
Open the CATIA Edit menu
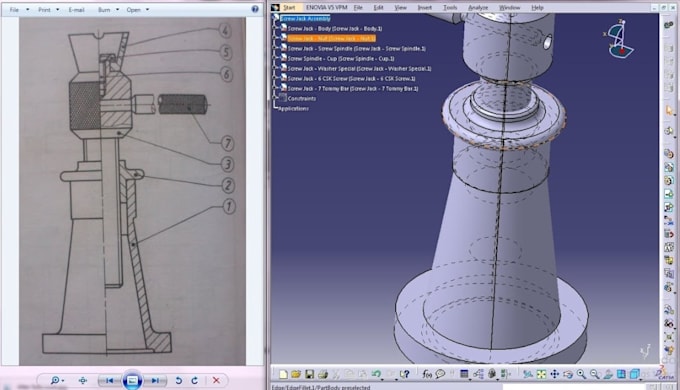[378, 8]
